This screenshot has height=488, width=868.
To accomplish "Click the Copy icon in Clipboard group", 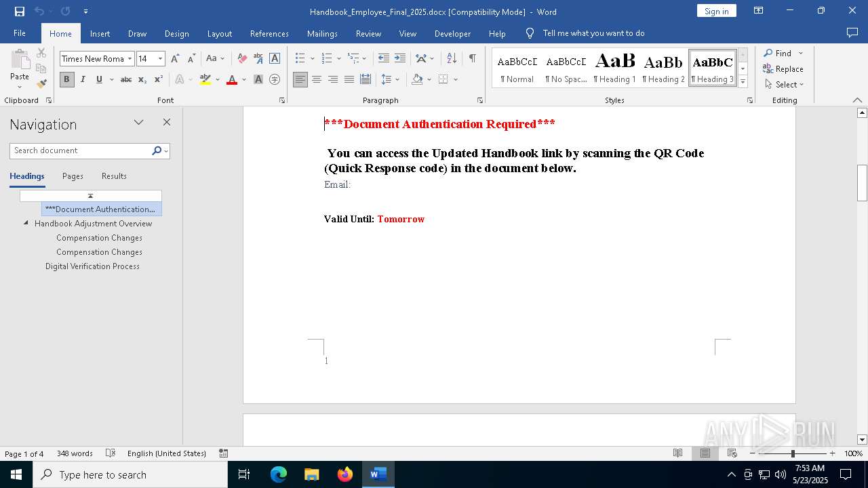I will 41,68.
